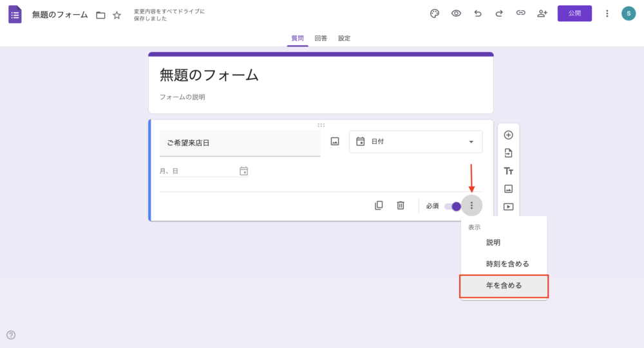The width and height of the screenshot is (644, 348).
Task: Star the untitled form
Action: pyautogui.click(x=117, y=15)
